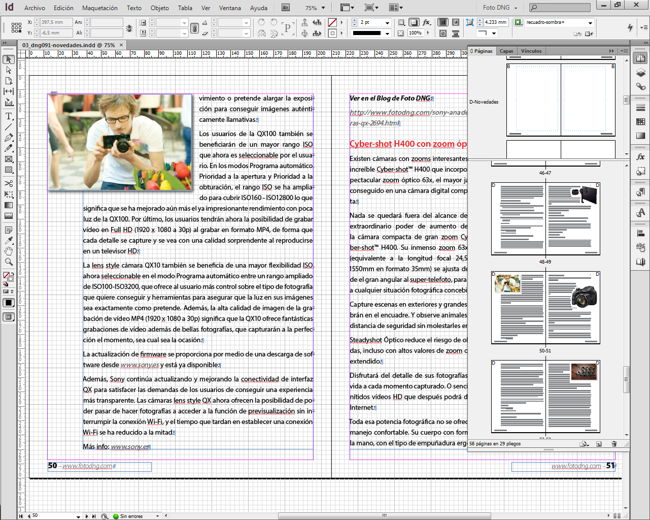
Task: Select the 50-51 spread thumbnail in Pages panel
Action: [546, 308]
